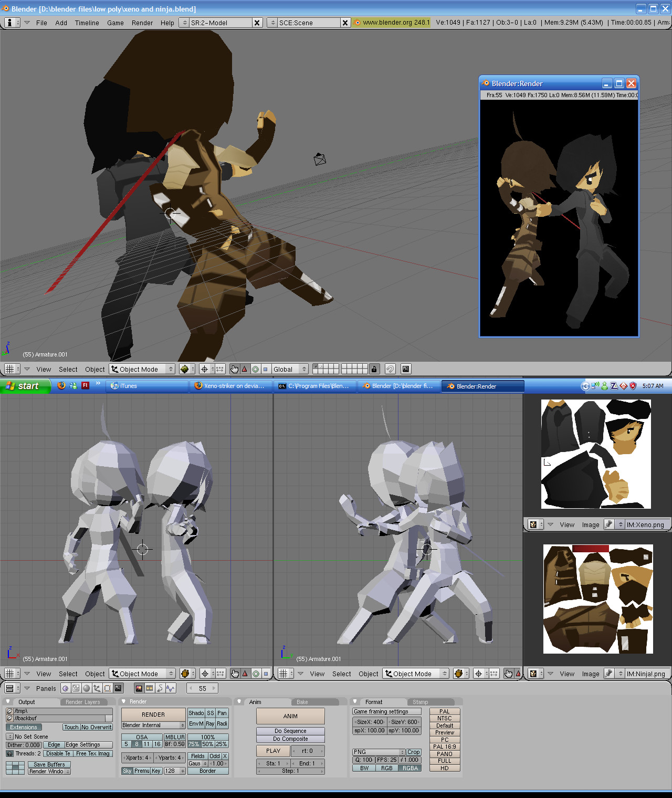Viewport: 672px width, 798px height.
Task: Select the RGBA color output option
Action: pos(410,768)
